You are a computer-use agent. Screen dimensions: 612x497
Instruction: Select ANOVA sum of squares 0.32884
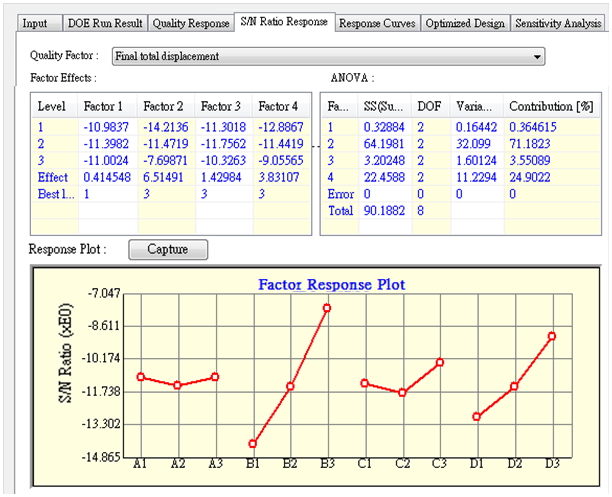[x=384, y=127]
